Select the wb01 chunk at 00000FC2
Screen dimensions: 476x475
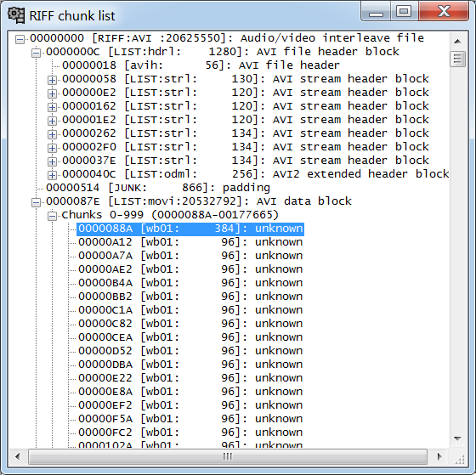tap(190, 433)
